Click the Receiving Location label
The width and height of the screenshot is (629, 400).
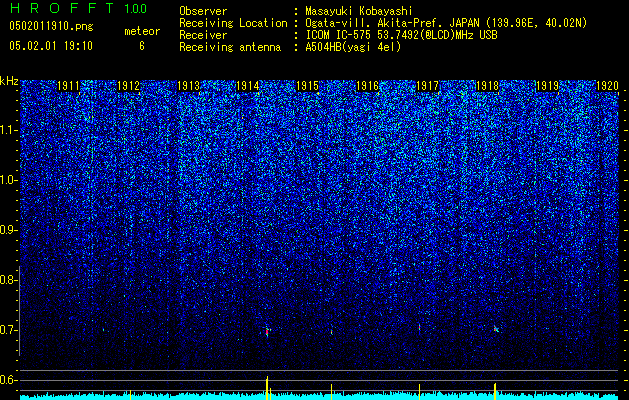[233, 23]
